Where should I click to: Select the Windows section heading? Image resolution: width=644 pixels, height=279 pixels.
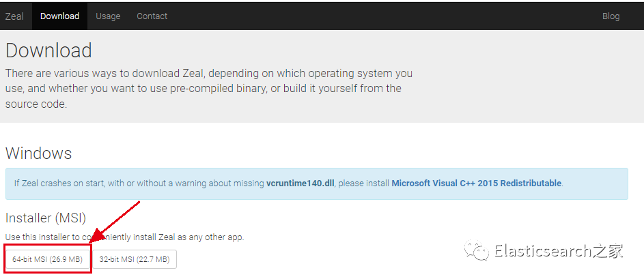(x=39, y=153)
